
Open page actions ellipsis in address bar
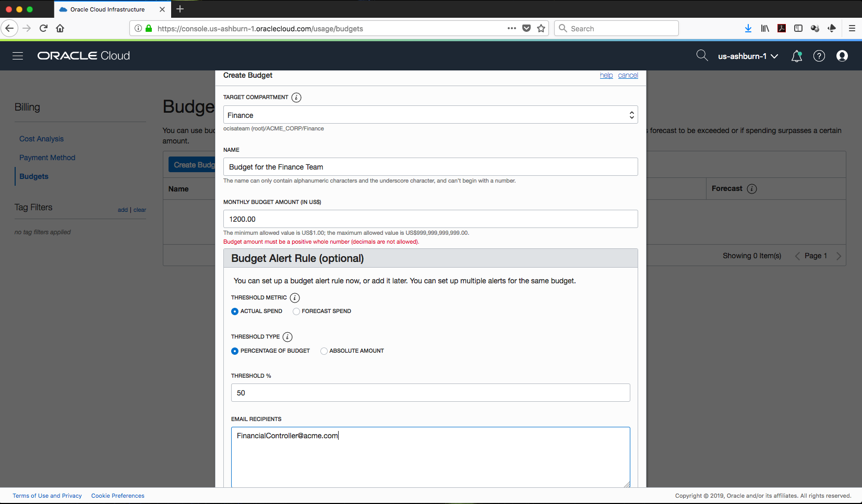[512, 28]
